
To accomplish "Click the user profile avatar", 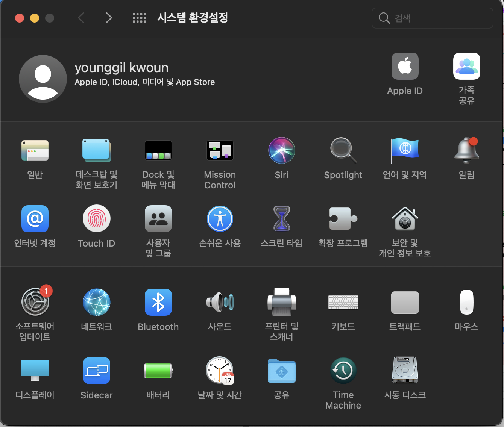I will tap(43, 79).
